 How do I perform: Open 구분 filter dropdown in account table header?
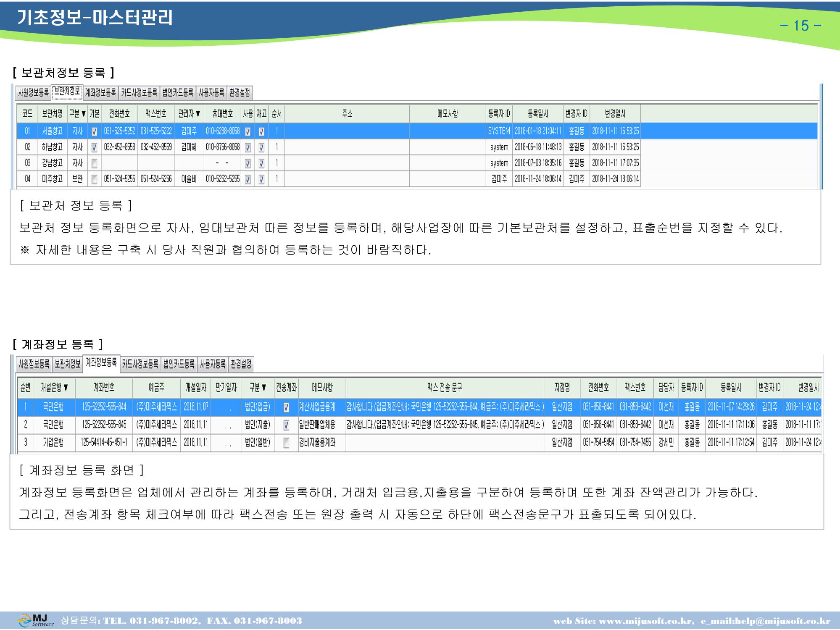(x=264, y=387)
